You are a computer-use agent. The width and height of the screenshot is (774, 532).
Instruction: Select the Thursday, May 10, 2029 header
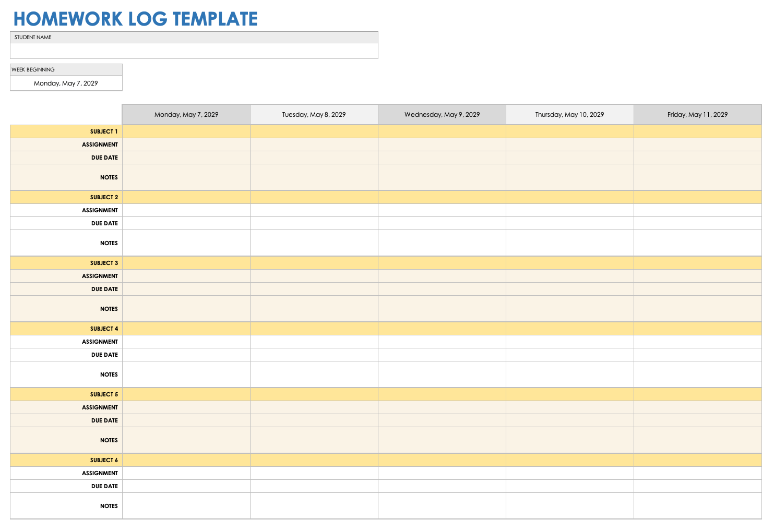click(570, 115)
